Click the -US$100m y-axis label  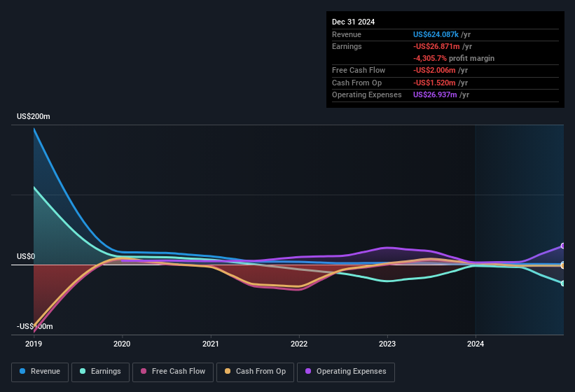[x=35, y=326]
